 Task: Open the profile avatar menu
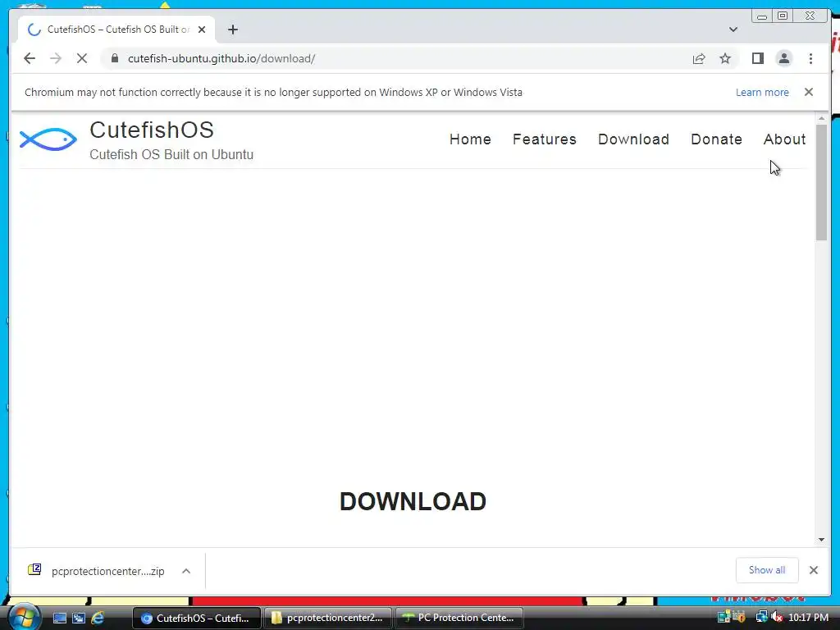783,58
